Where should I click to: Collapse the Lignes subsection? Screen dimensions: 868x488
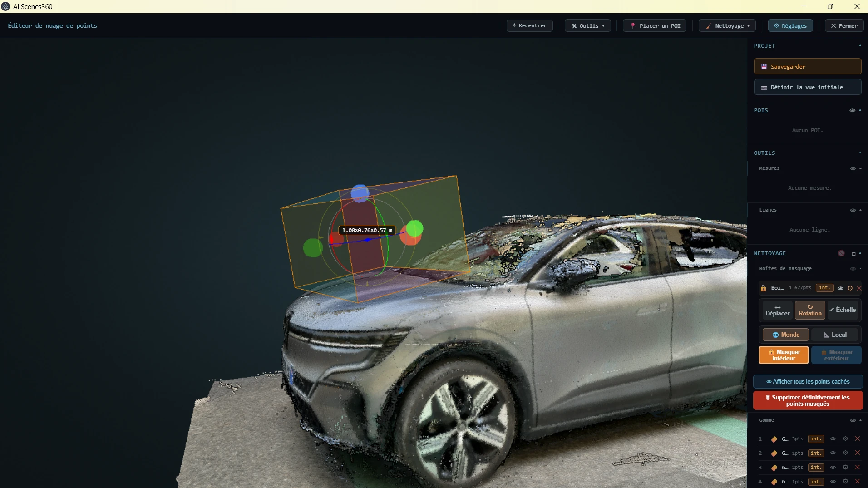point(860,210)
